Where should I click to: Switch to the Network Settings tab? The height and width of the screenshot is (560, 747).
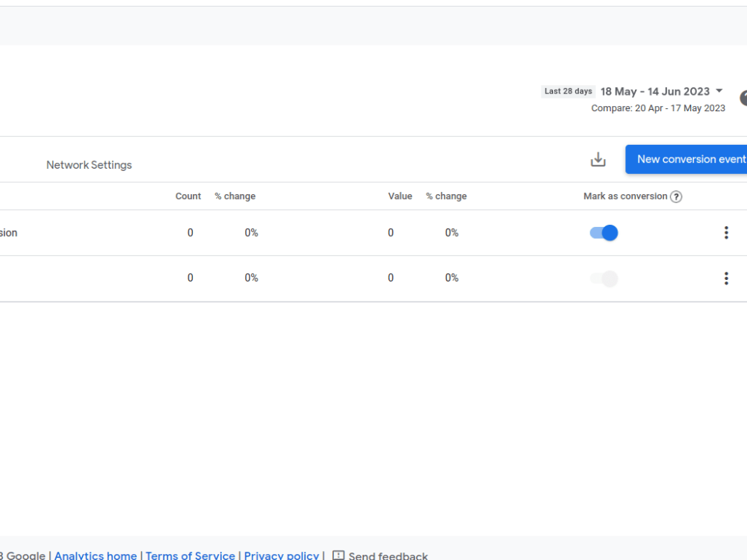(x=89, y=165)
